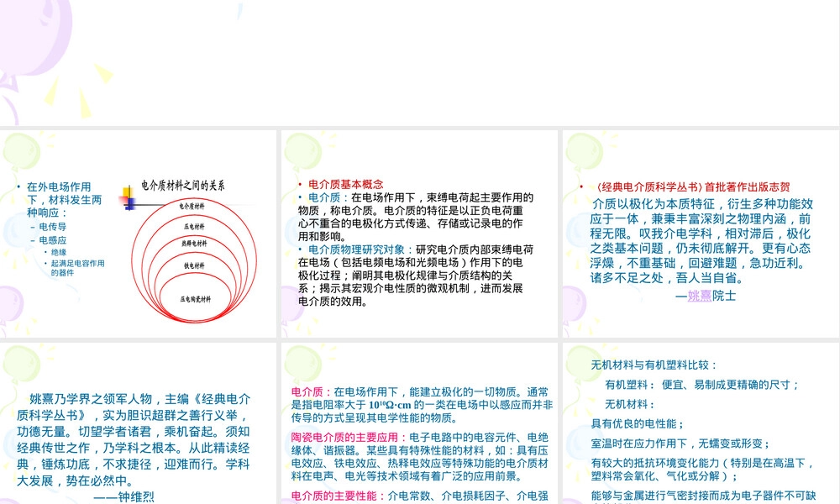Click the diagram title 电介质材料之间的关系

182,186
